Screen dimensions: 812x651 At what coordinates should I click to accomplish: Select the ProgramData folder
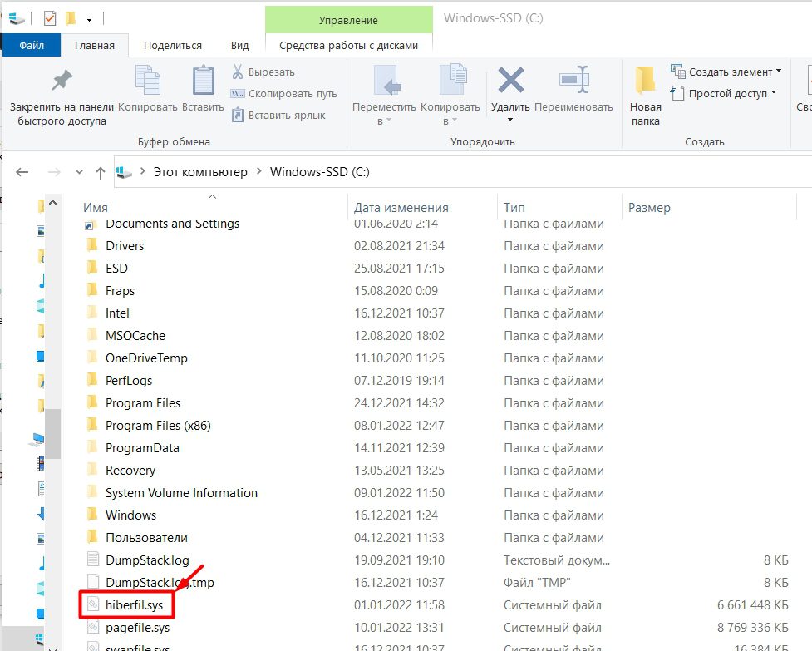142,448
